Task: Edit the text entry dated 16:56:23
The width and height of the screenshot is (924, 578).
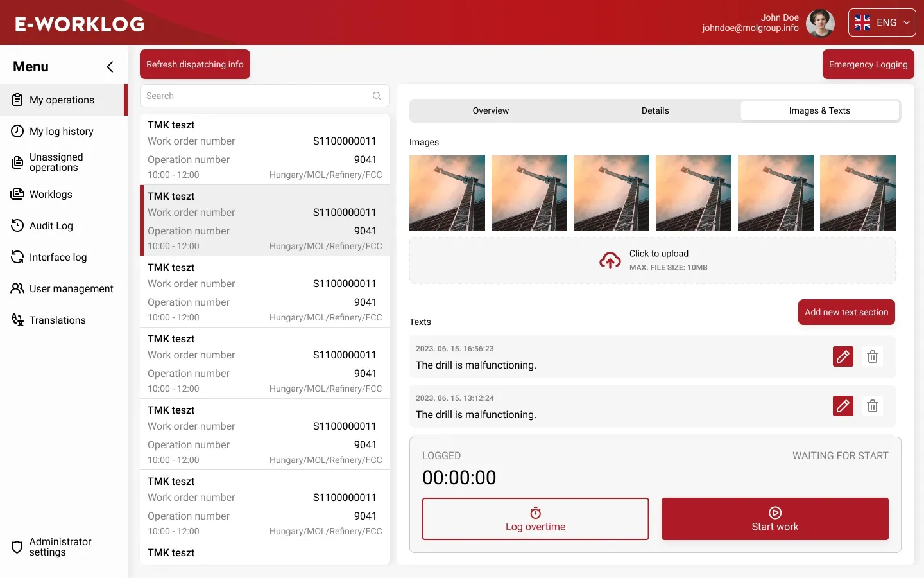Action: pos(843,356)
